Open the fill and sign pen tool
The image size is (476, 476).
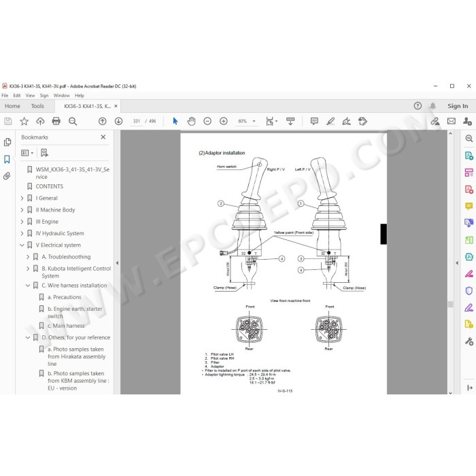pos(346,122)
